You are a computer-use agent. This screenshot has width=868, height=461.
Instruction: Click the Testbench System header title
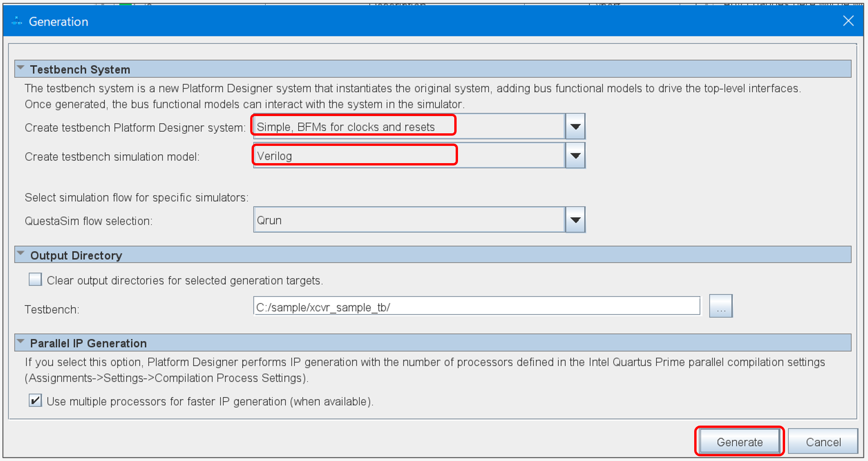click(80, 69)
